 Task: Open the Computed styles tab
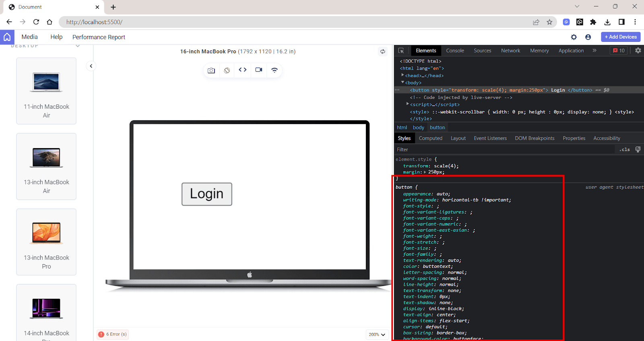(430, 138)
